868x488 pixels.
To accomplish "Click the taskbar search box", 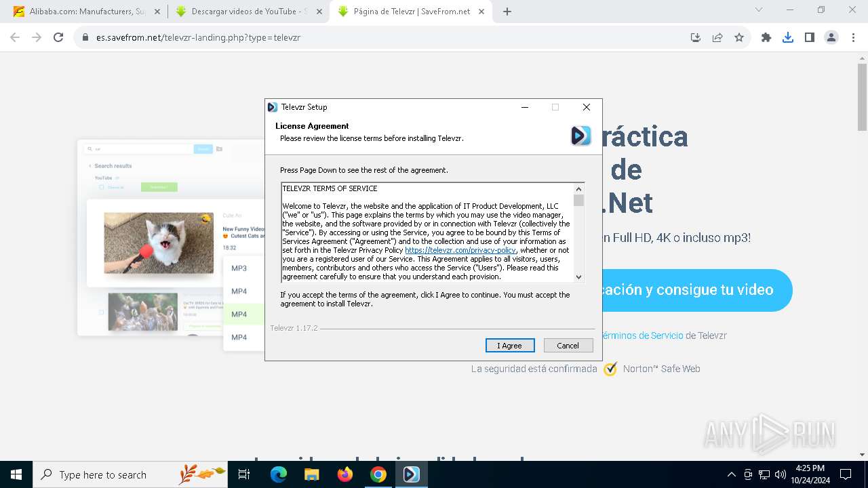I will (130, 474).
